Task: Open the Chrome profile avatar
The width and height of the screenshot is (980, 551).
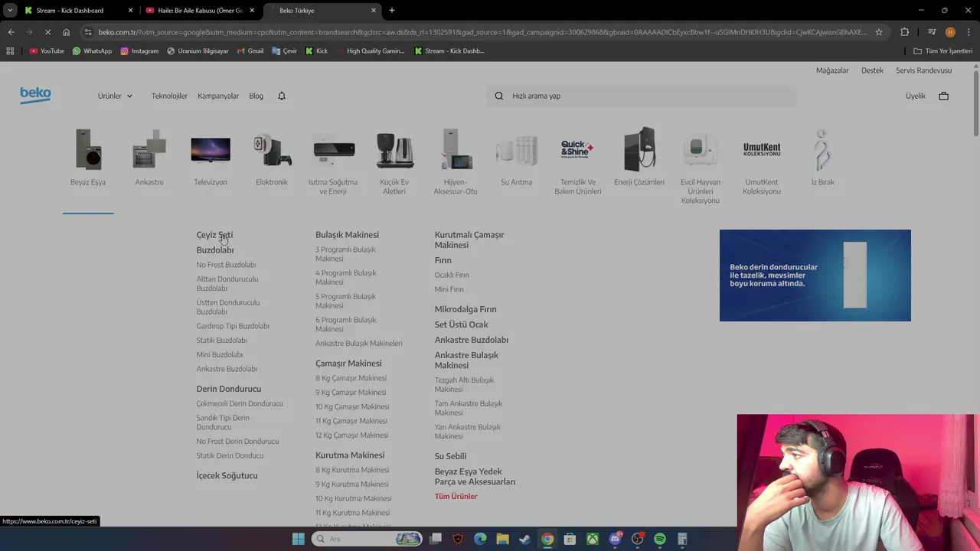Action: point(950,32)
